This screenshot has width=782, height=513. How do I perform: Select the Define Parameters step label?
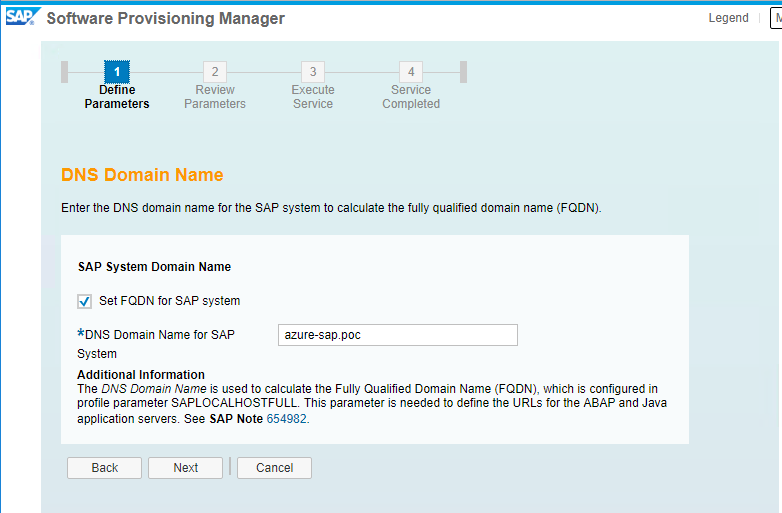point(117,97)
